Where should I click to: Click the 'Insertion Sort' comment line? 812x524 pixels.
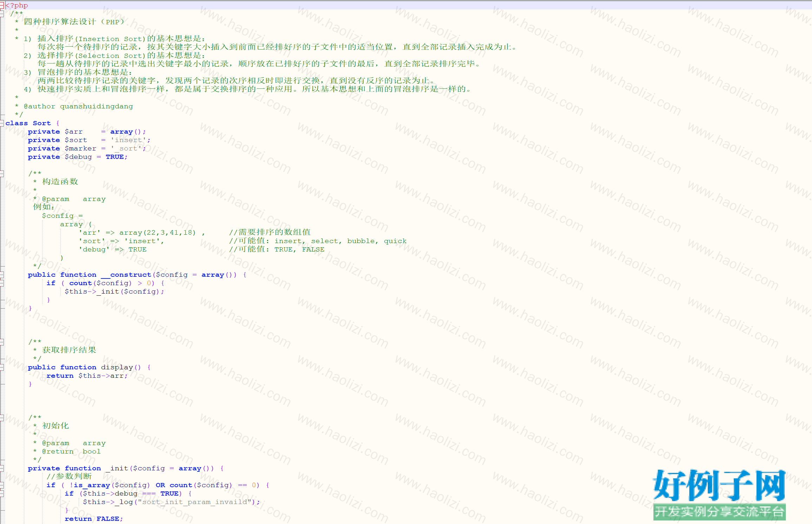tap(114, 39)
